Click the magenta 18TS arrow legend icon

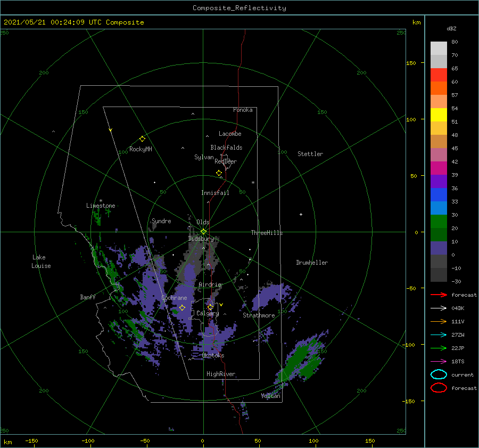tap(439, 362)
